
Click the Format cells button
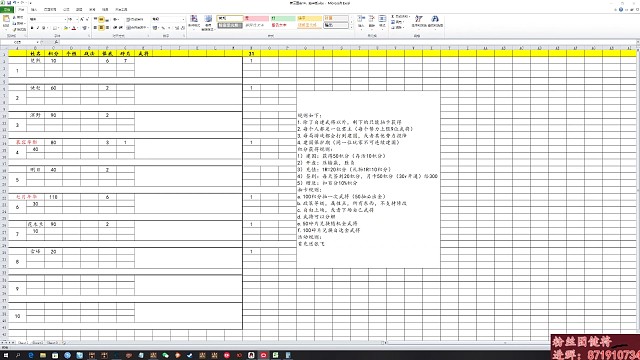tap(382, 21)
